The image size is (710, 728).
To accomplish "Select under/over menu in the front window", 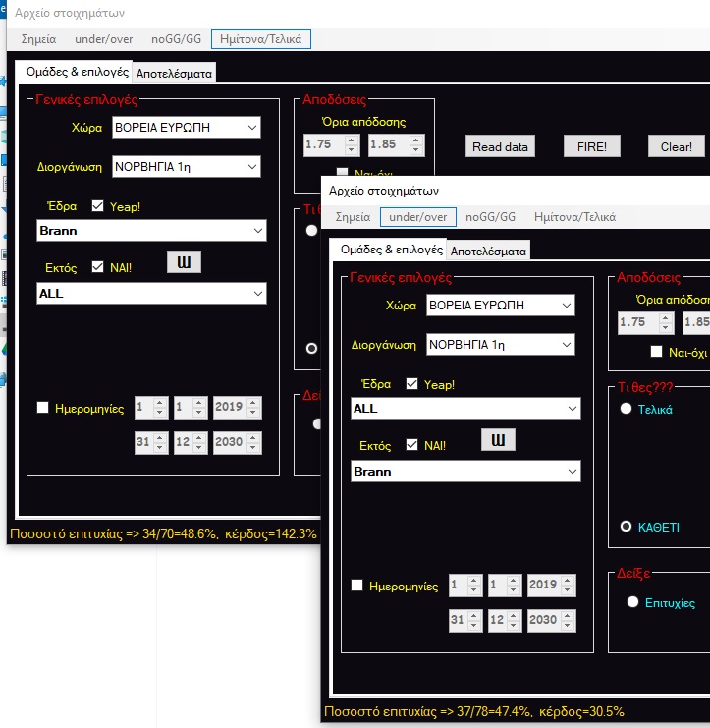I will [x=417, y=216].
